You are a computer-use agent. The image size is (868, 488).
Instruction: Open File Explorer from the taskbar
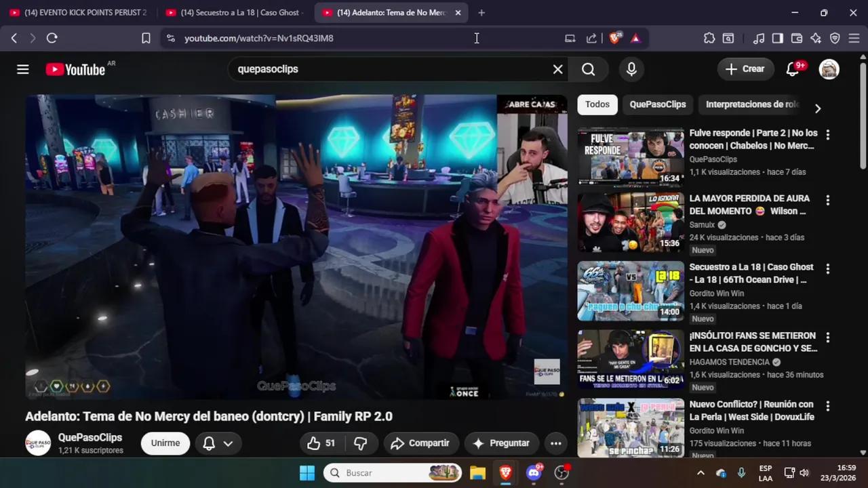point(478,472)
